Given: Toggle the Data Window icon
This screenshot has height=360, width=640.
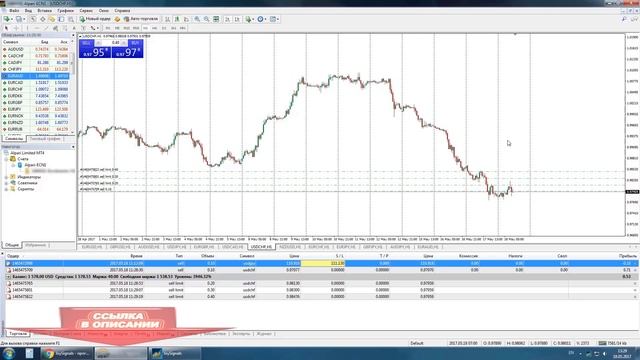Looking at the screenshot, I should coord(42,19).
